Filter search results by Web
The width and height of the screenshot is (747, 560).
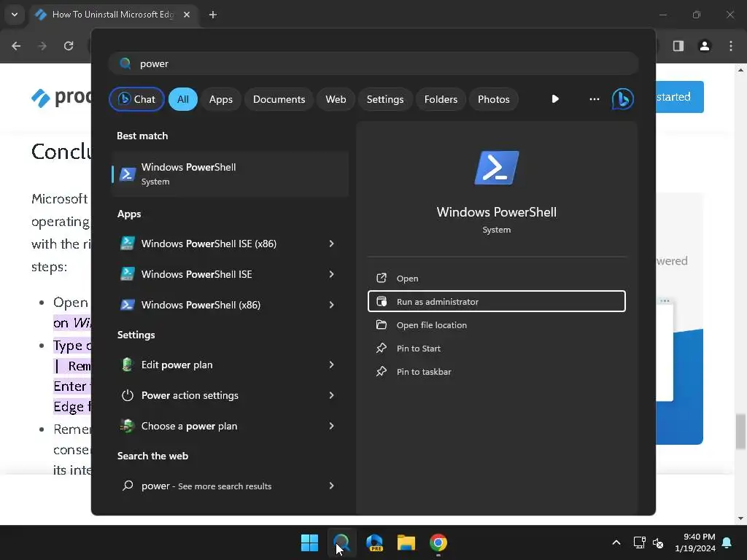click(x=336, y=99)
